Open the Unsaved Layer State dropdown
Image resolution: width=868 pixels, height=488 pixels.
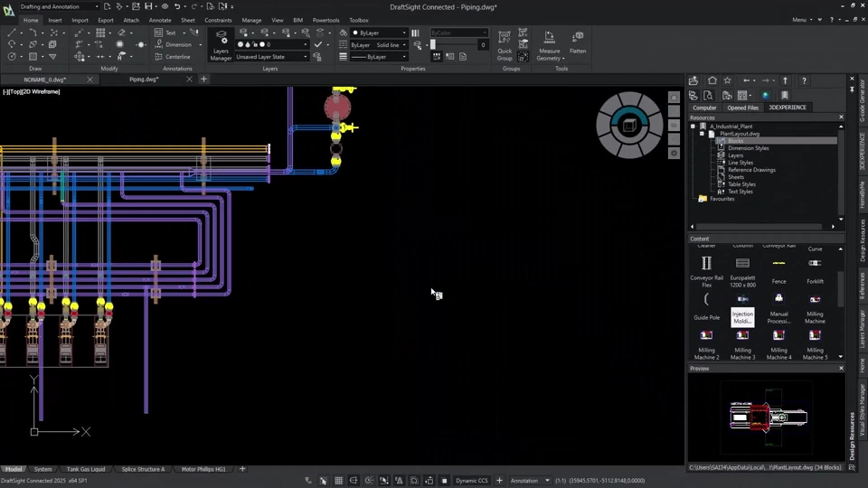point(271,56)
